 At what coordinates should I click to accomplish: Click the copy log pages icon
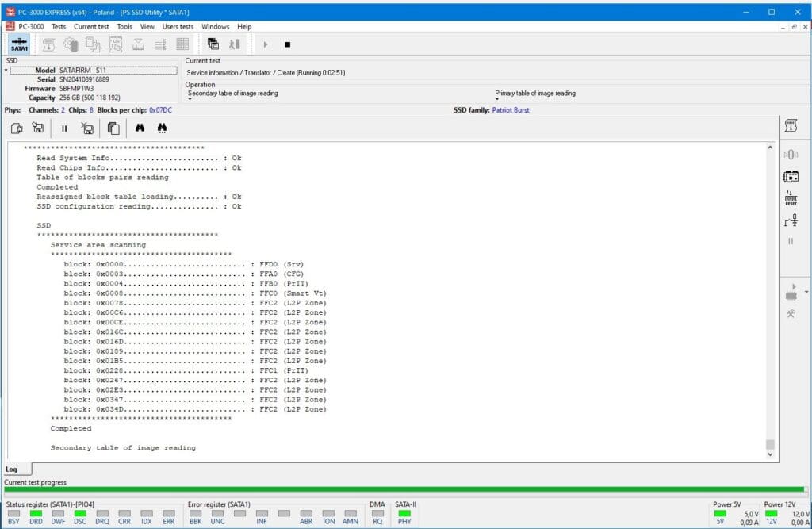[113, 128]
